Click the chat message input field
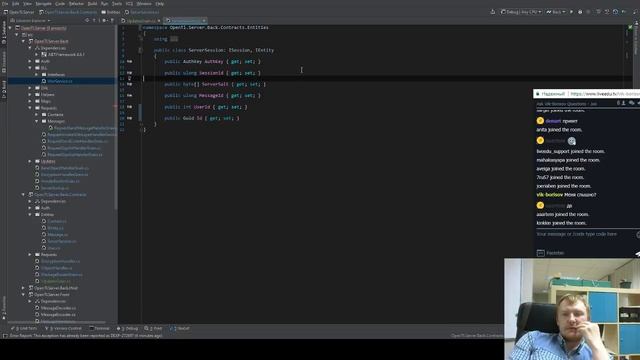640x360 pixels. [x=584, y=234]
